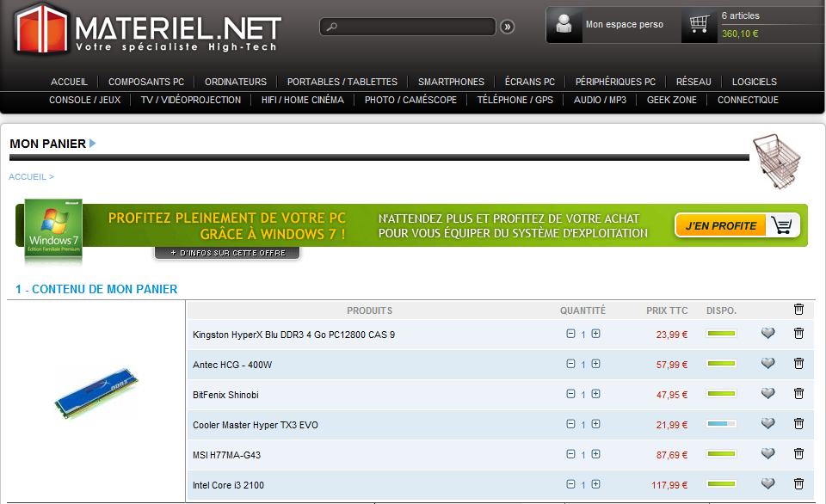
Task: Open the shopping cart icon in header
Action: [700, 24]
